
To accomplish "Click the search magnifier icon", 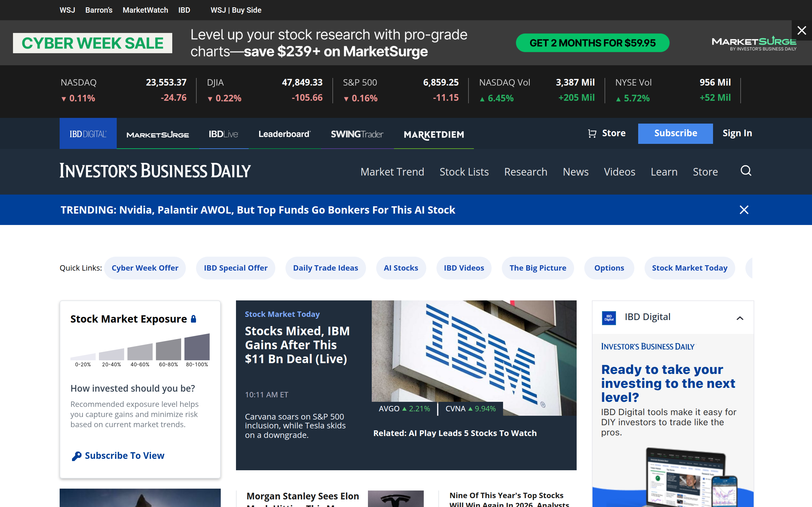I will (746, 171).
